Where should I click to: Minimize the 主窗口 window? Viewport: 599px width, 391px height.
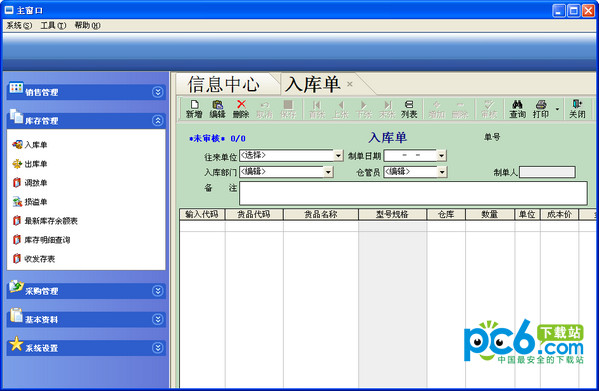[559, 10]
